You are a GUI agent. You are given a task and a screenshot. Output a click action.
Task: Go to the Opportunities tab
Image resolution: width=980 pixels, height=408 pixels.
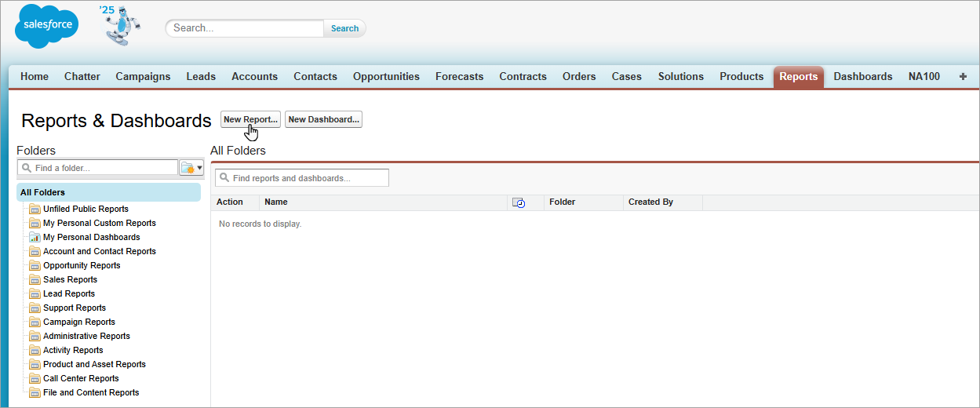386,77
